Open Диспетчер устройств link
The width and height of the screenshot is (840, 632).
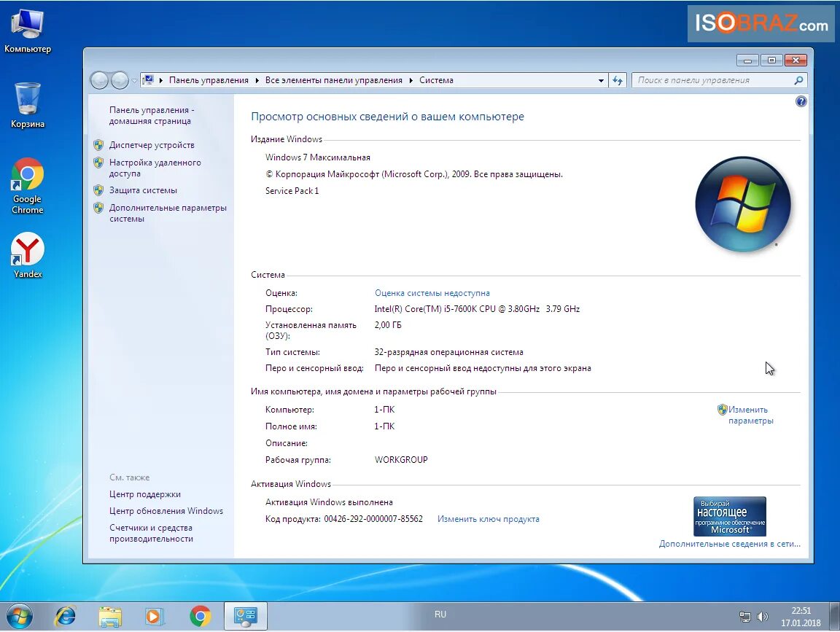(152, 145)
